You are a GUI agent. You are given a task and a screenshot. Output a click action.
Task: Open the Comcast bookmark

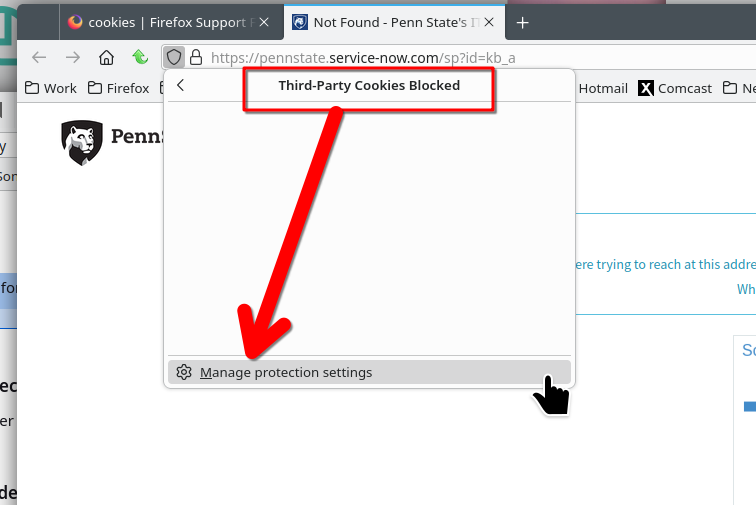click(675, 88)
